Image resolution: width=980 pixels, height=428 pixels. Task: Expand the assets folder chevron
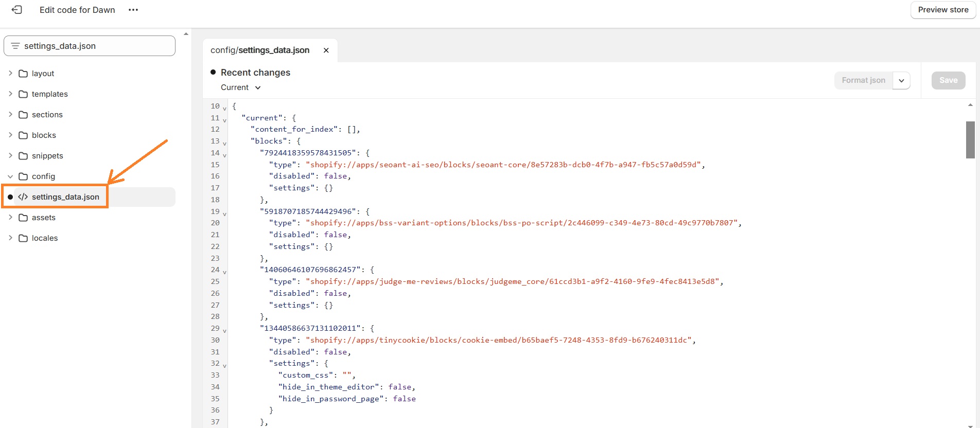point(10,217)
